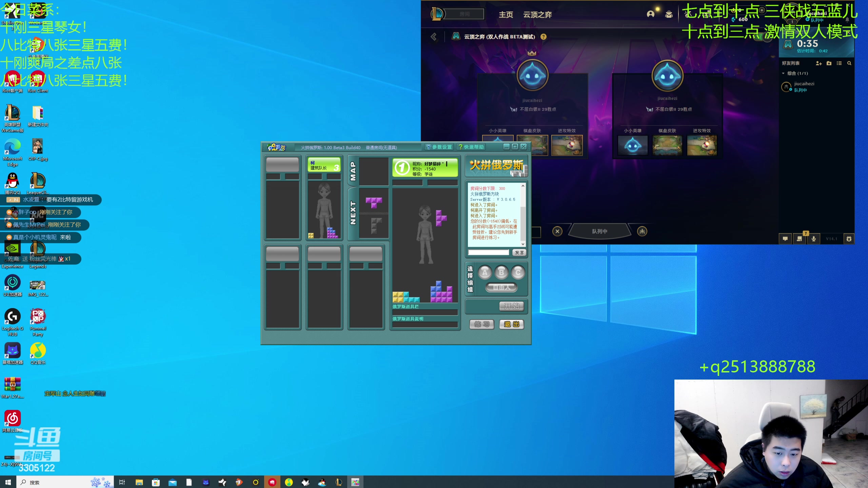868x488 pixels.
Task: Click the MAP tab in Tetris window
Action: coord(353,171)
